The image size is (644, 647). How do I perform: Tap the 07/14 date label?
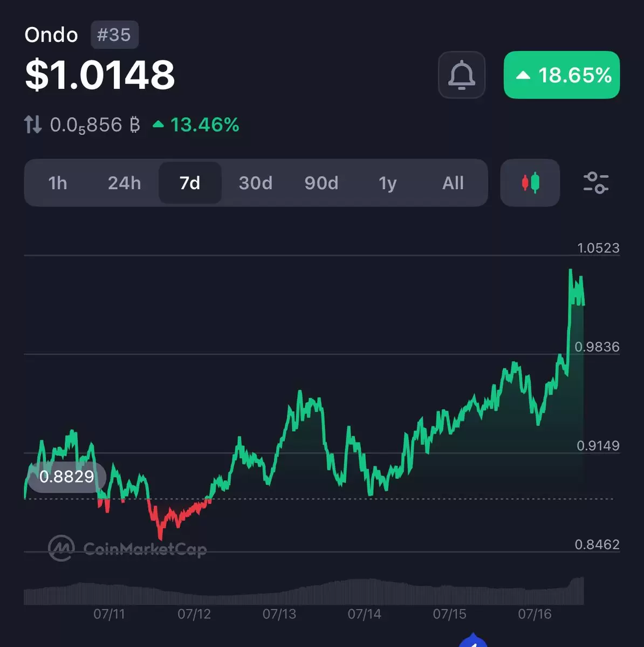(x=365, y=614)
